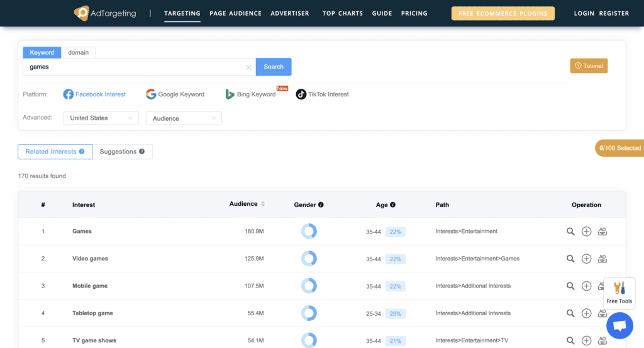Viewport: 644px width, 348px height.
Task: Click the REGISTER link
Action: point(614,14)
